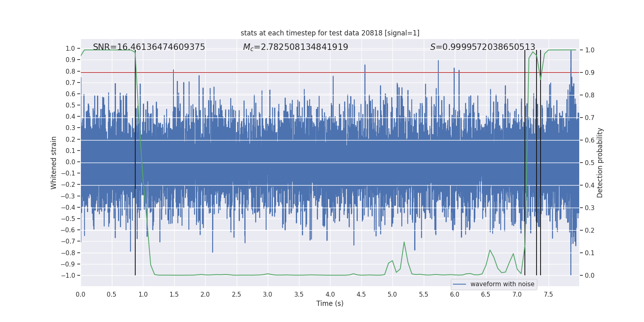Choose the 3.5 tick on the time axis
This screenshot has width=644, height=322.
point(299,294)
